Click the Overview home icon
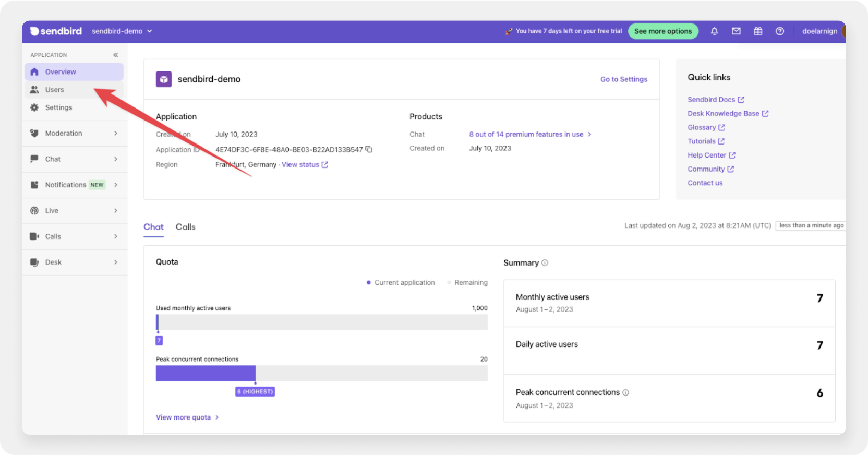Image resolution: width=868 pixels, height=455 pixels. pos(34,72)
